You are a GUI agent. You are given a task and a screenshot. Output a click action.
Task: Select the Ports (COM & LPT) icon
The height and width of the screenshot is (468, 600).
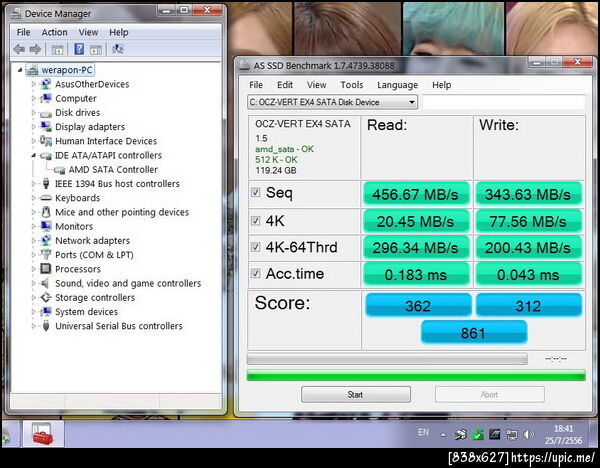[46, 254]
